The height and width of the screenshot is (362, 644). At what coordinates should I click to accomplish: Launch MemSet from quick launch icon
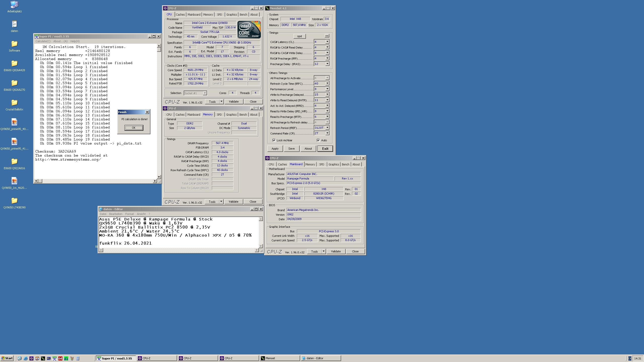pyautogui.click(x=43, y=358)
